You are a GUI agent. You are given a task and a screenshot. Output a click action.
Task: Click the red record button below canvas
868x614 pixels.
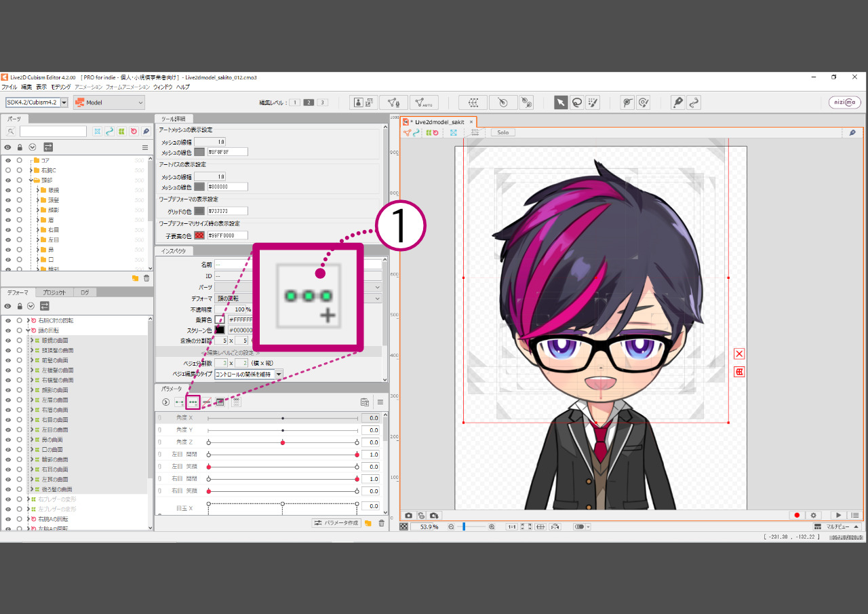(797, 516)
